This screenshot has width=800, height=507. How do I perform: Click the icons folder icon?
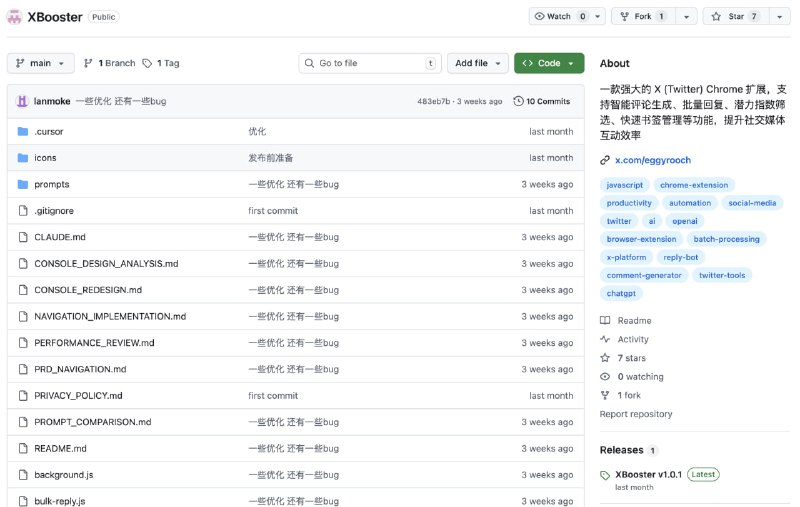coord(22,158)
